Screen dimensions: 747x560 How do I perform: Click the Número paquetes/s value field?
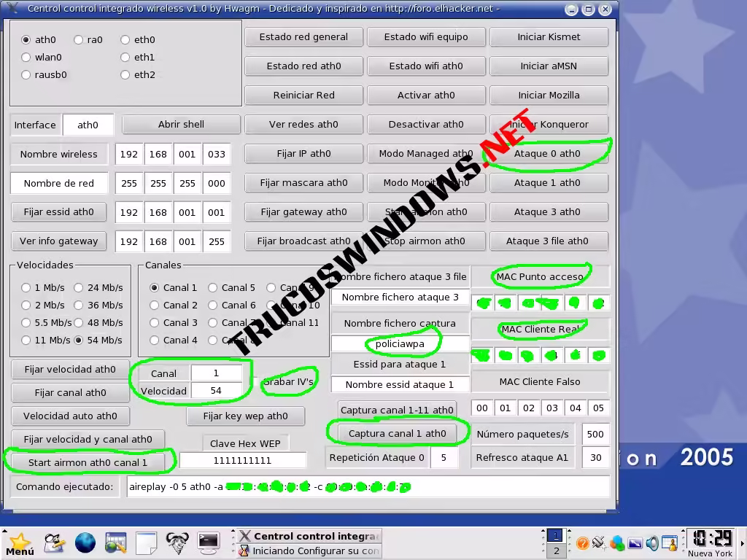(595, 434)
